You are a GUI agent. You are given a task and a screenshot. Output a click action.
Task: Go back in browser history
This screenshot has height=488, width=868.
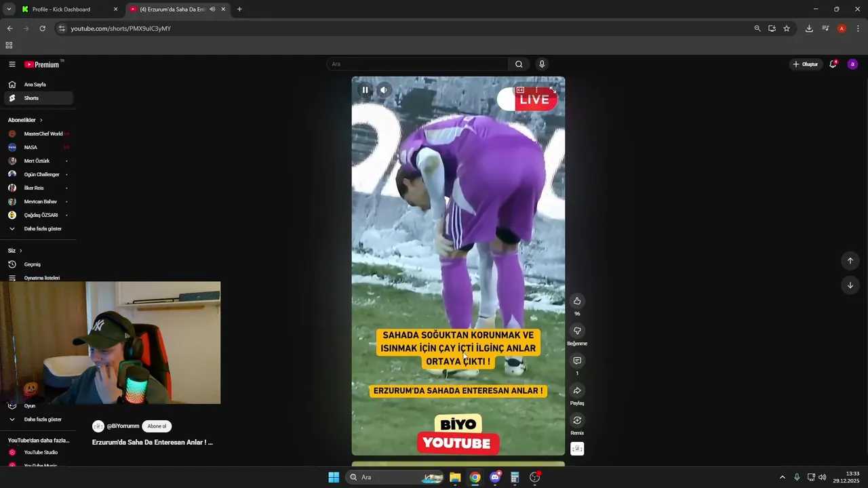click(x=9, y=28)
